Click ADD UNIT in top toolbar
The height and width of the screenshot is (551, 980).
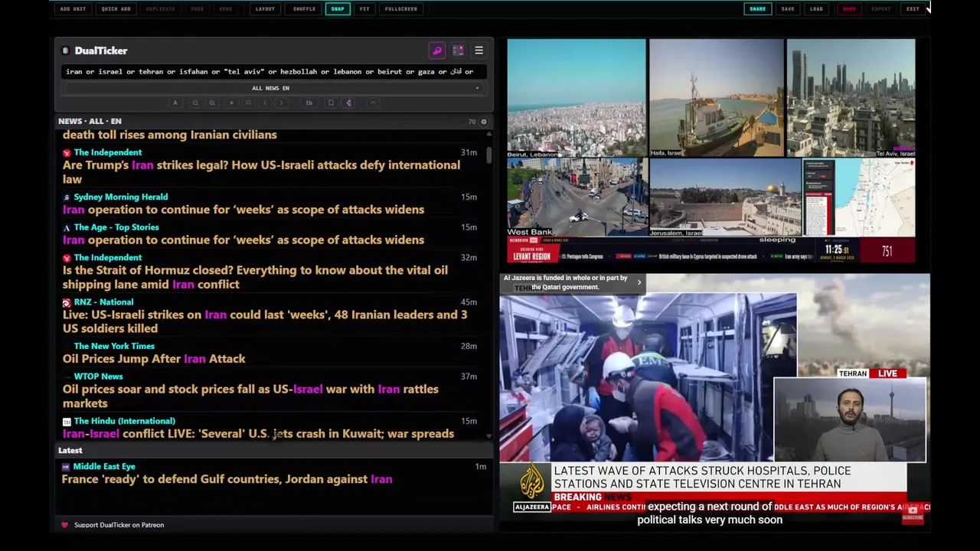point(73,9)
